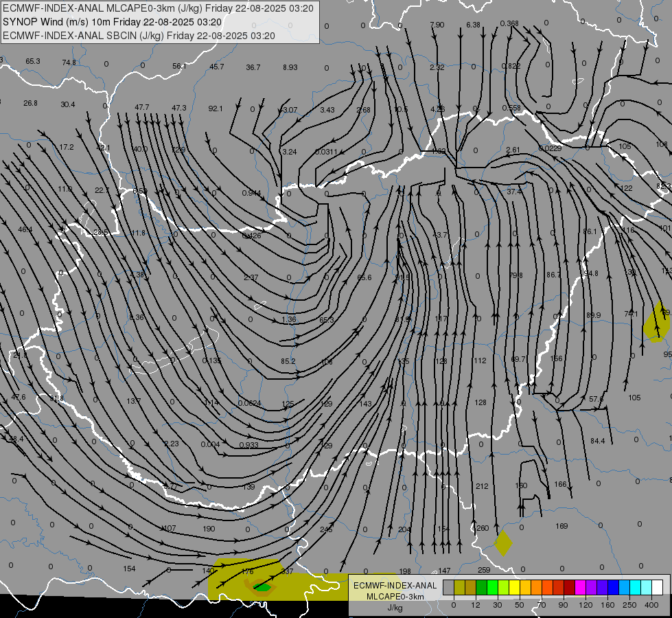This screenshot has width=672, height=618.
Task: Click the legend tick label 250
Action: pos(629,605)
